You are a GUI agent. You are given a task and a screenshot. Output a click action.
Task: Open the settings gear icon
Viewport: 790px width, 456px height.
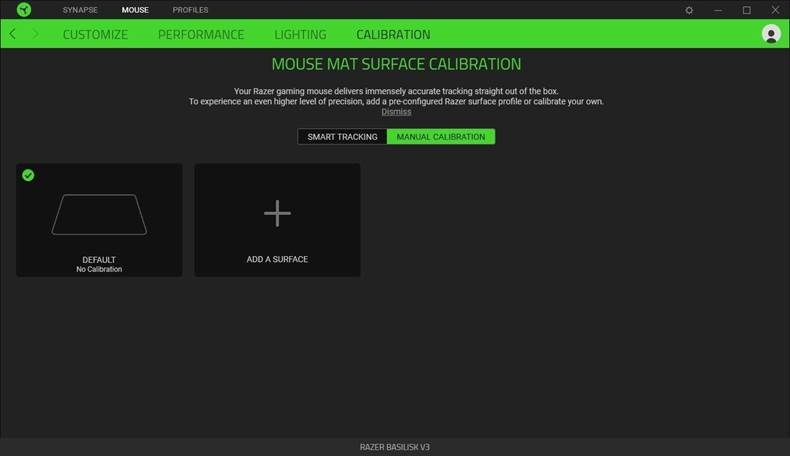(689, 10)
